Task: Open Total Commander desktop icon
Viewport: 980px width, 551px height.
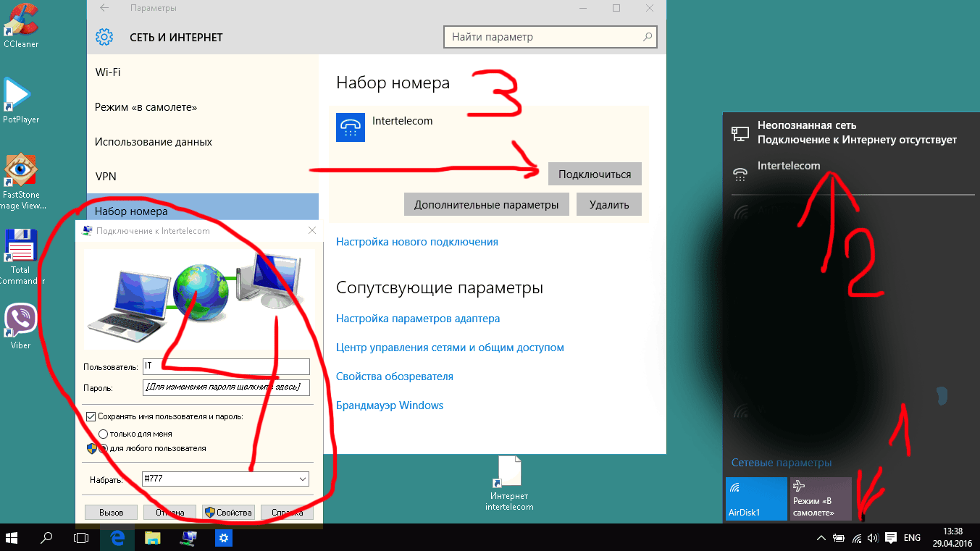Action: 20,257
